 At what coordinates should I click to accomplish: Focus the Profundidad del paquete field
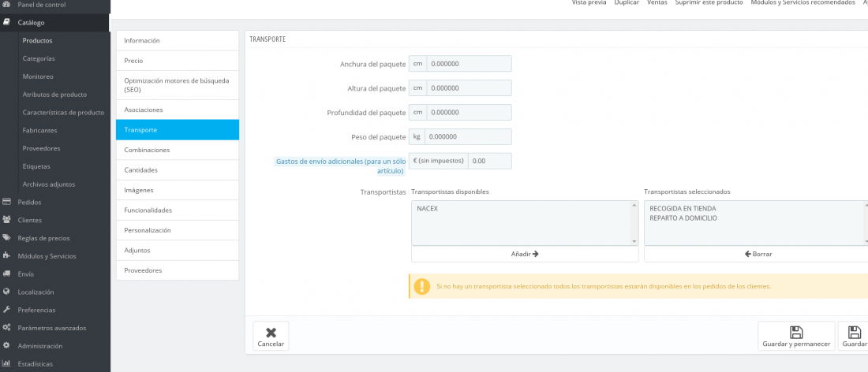click(x=469, y=112)
